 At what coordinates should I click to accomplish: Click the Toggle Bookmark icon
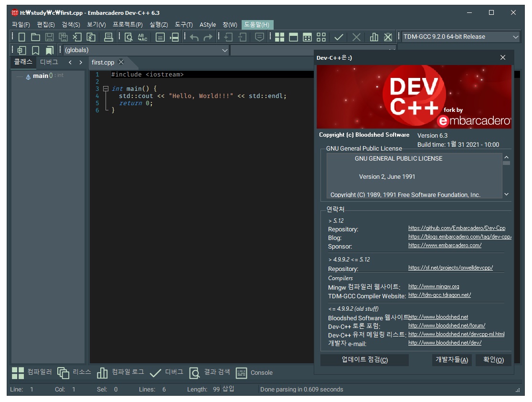click(36, 50)
